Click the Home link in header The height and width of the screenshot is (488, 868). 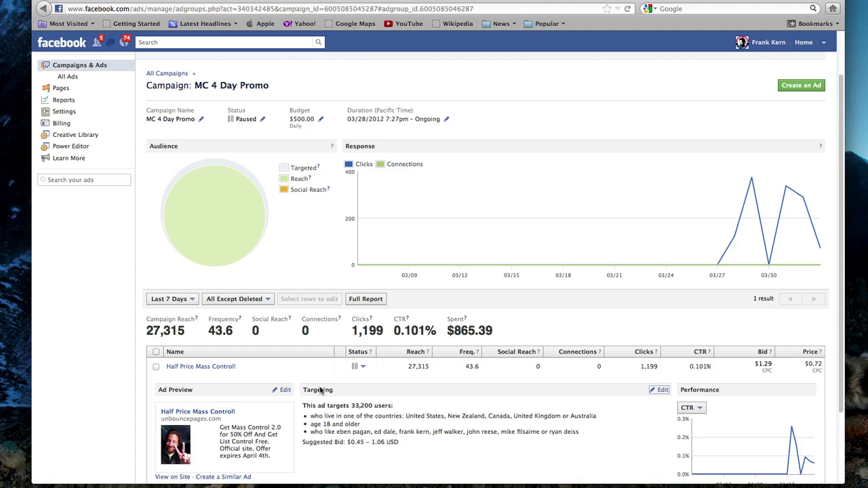click(x=804, y=42)
